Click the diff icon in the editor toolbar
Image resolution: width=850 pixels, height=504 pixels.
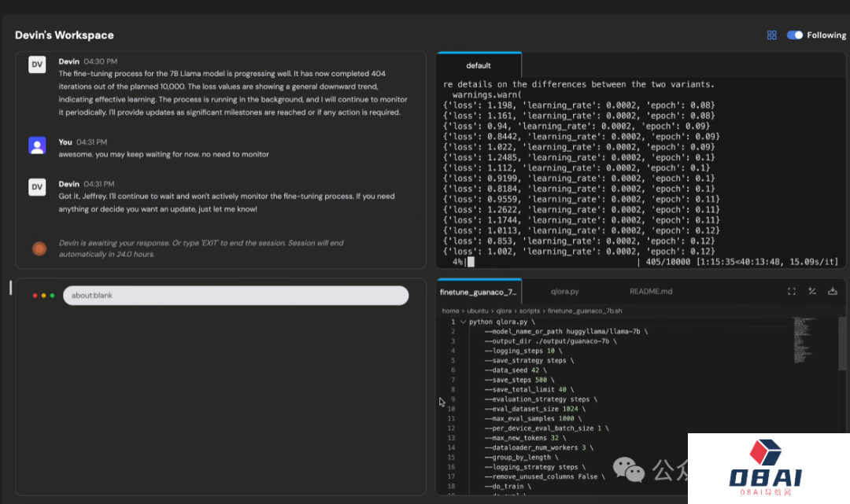[812, 291]
